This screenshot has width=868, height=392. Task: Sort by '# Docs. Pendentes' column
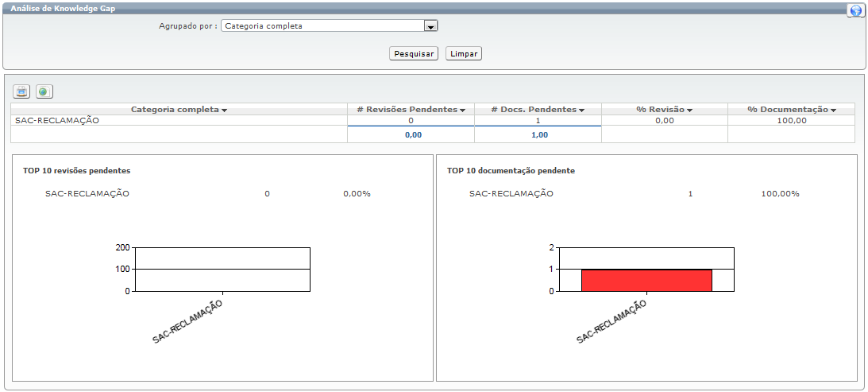click(x=538, y=110)
